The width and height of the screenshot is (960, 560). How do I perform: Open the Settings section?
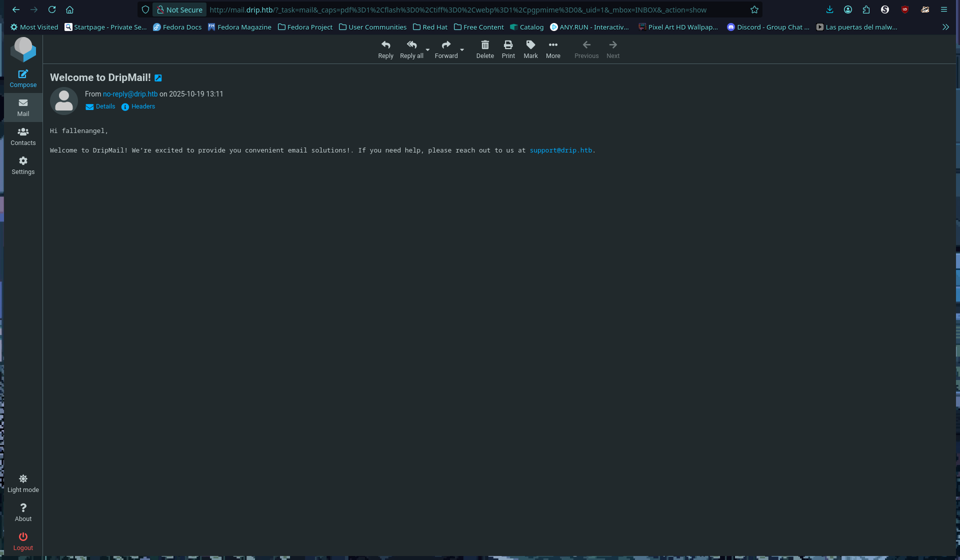click(x=23, y=165)
